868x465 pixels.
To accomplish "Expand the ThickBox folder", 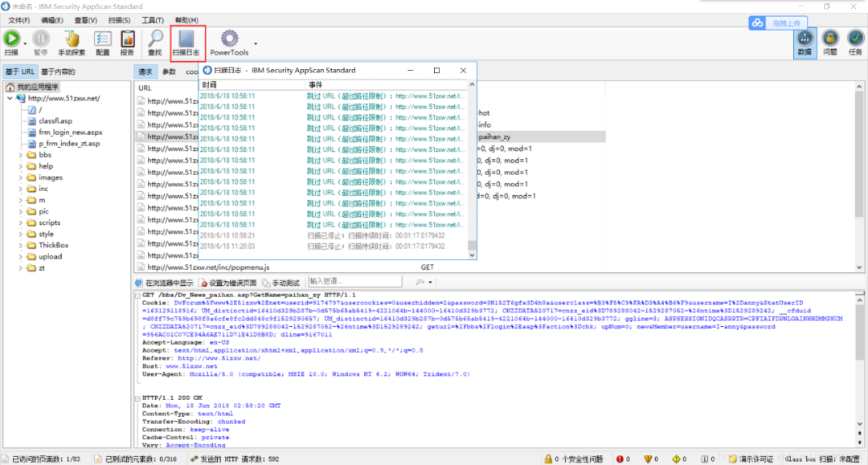I will point(21,245).
